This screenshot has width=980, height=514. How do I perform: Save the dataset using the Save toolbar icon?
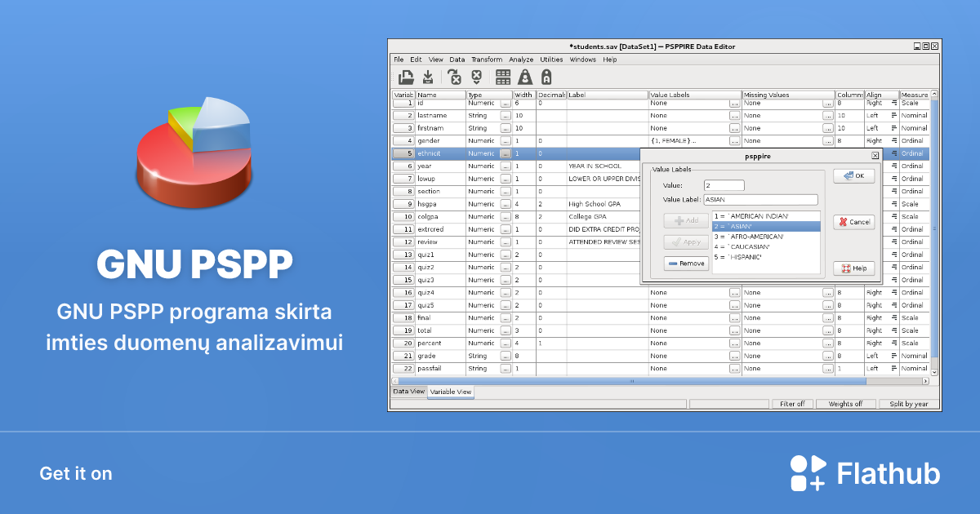point(428,77)
